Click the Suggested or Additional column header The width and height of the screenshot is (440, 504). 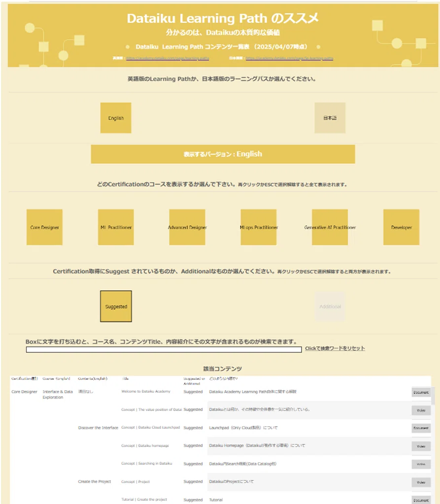coord(194,381)
